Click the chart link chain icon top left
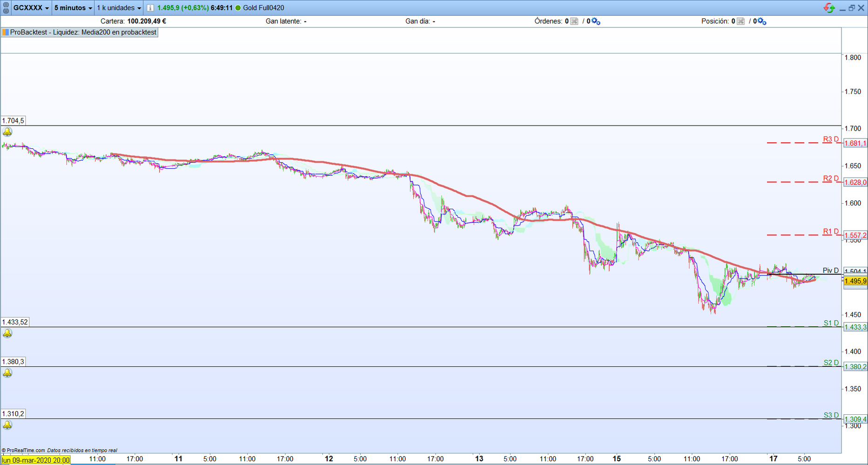Image resolution: width=868 pixels, height=465 pixels. (5, 7)
